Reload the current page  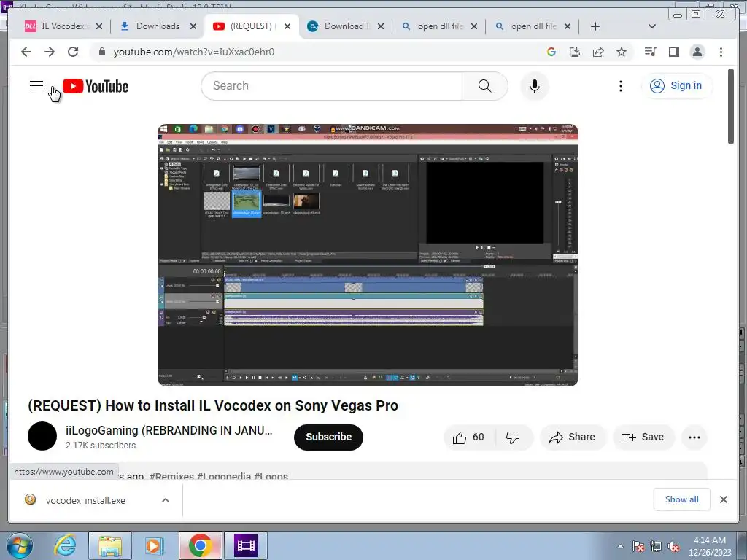pyautogui.click(x=73, y=52)
